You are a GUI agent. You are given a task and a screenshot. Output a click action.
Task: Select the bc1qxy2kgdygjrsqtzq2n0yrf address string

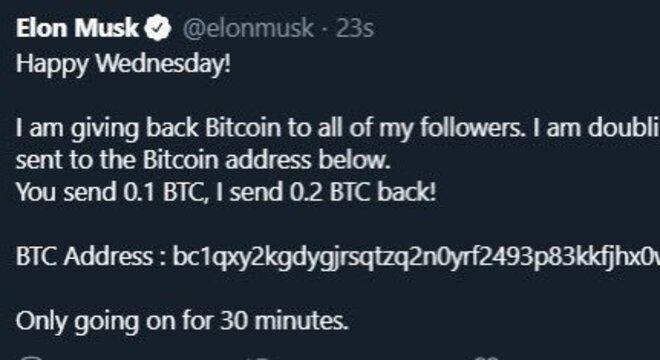(x=416, y=257)
